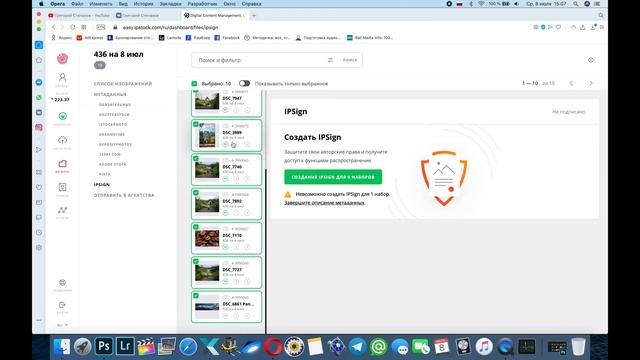640x360 pixels.
Task: Open МЕТАДАННЫЕ section
Action: click(110, 94)
